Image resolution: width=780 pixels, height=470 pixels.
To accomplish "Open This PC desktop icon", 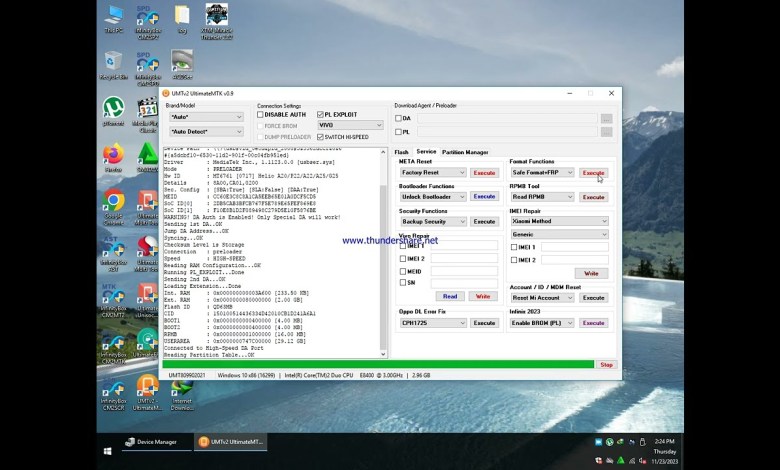I will click(114, 16).
